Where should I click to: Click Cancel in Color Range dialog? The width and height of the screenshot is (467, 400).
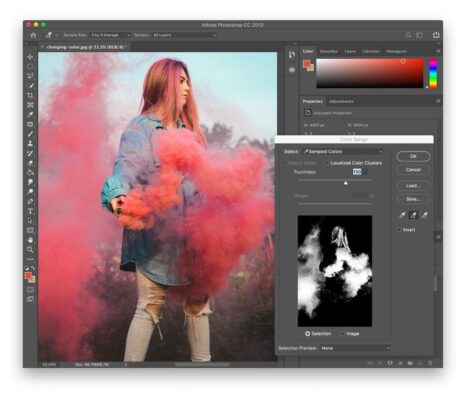[x=413, y=170]
